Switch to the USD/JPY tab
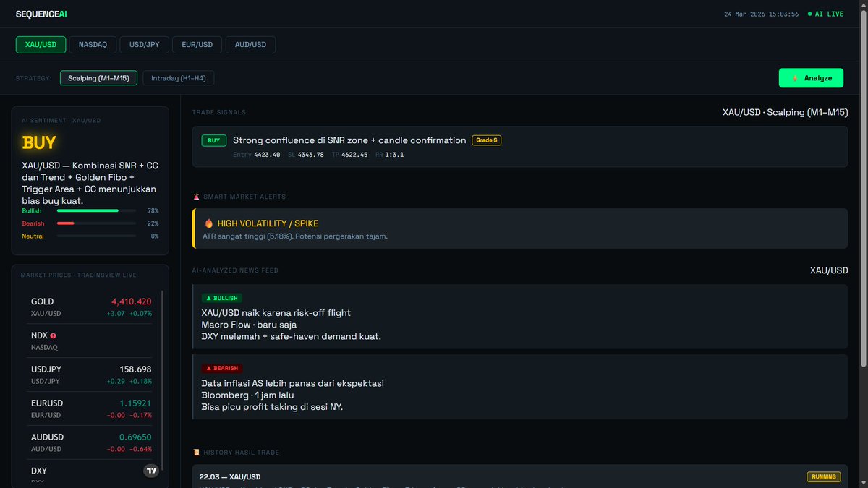This screenshot has height=488, width=868. pos(145,45)
